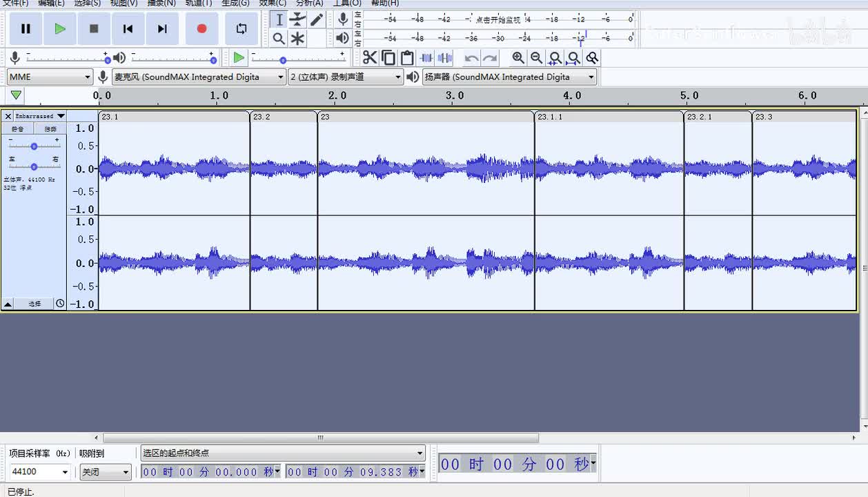Image resolution: width=868 pixels, height=497 pixels.
Task: Adjust the Embarrassed track gain slider
Action: point(34,146)
